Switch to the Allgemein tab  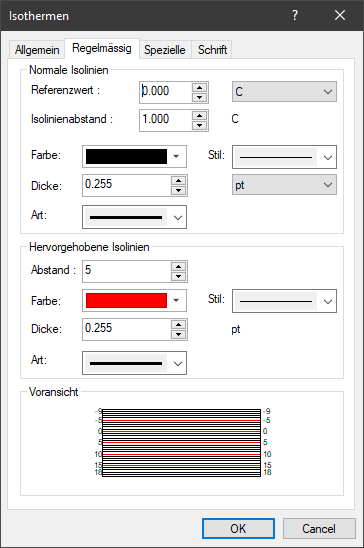[37, 50]
